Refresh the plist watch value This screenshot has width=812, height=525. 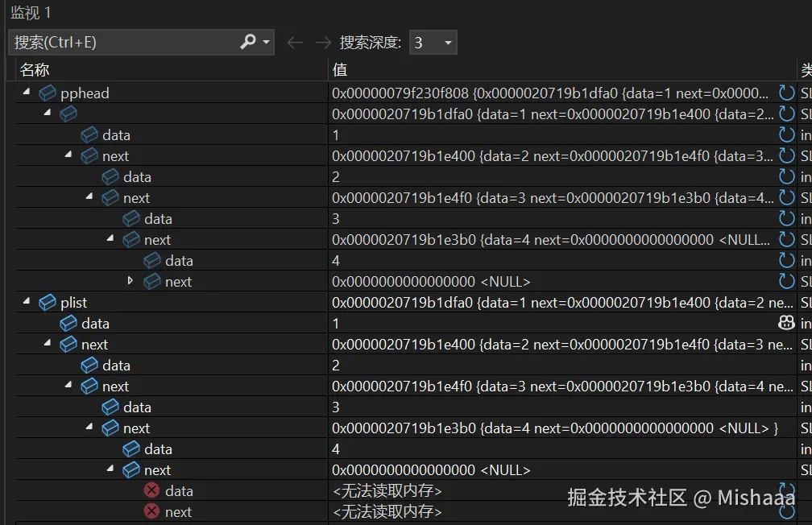pos(787,302)
